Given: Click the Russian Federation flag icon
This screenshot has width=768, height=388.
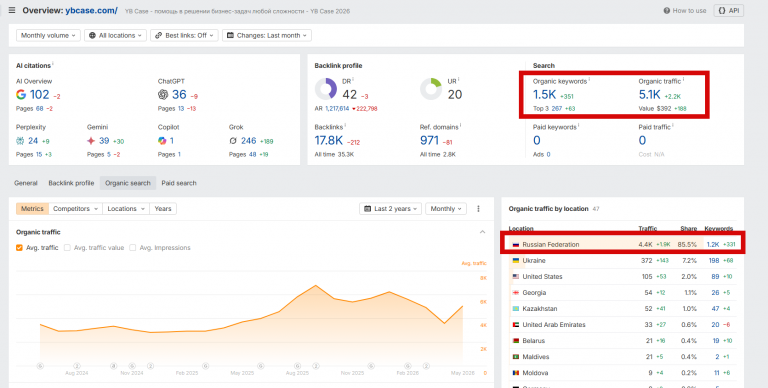Looking at the screenshot, I should pos(515,244).
